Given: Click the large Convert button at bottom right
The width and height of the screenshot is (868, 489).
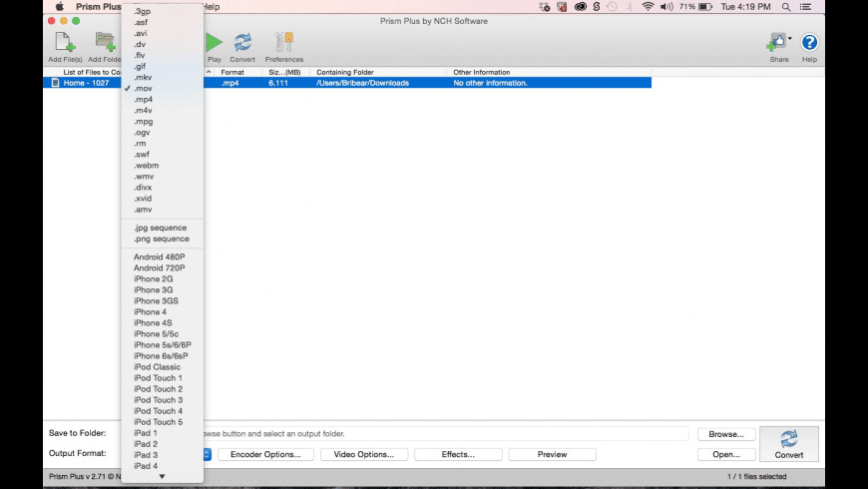Looking at the screenshot, I should pos(789,444).
